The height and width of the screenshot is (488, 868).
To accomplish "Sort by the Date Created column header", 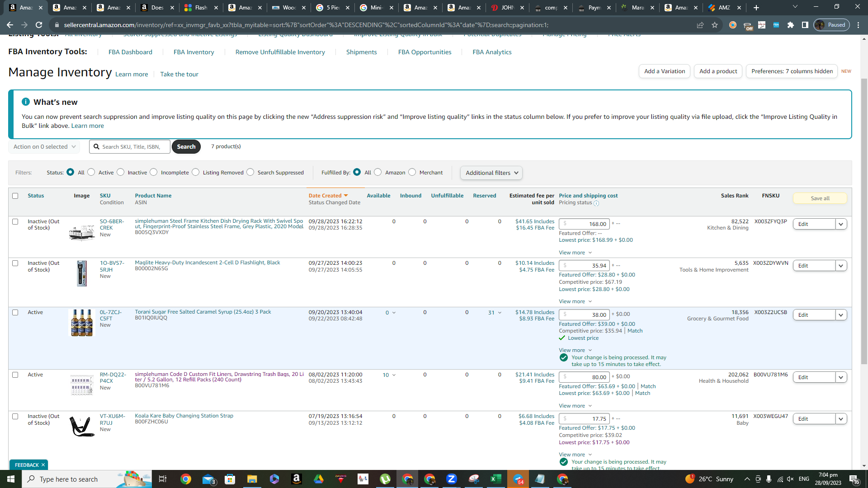I will (328, 196).
